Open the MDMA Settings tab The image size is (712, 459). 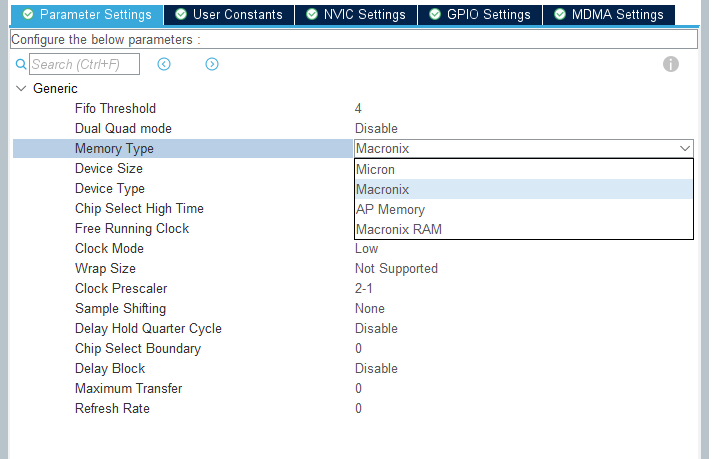click(609, 15)
